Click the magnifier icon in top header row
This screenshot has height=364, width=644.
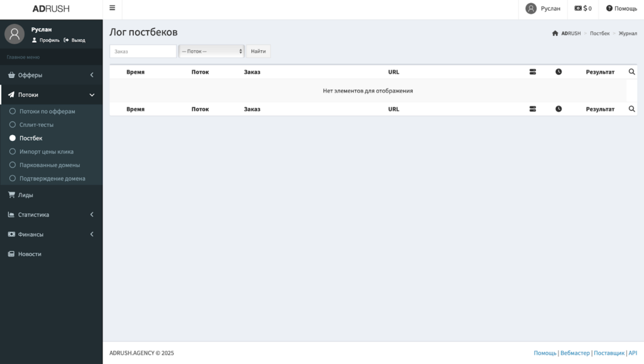(x=631, y=72)
